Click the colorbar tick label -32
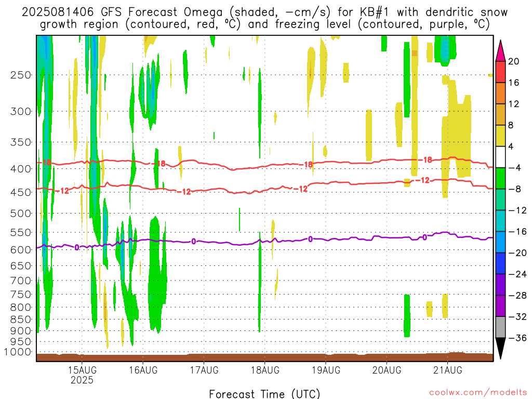Image resolution: width=532 pixels, height=399 pixels. (x=517, y=317)
